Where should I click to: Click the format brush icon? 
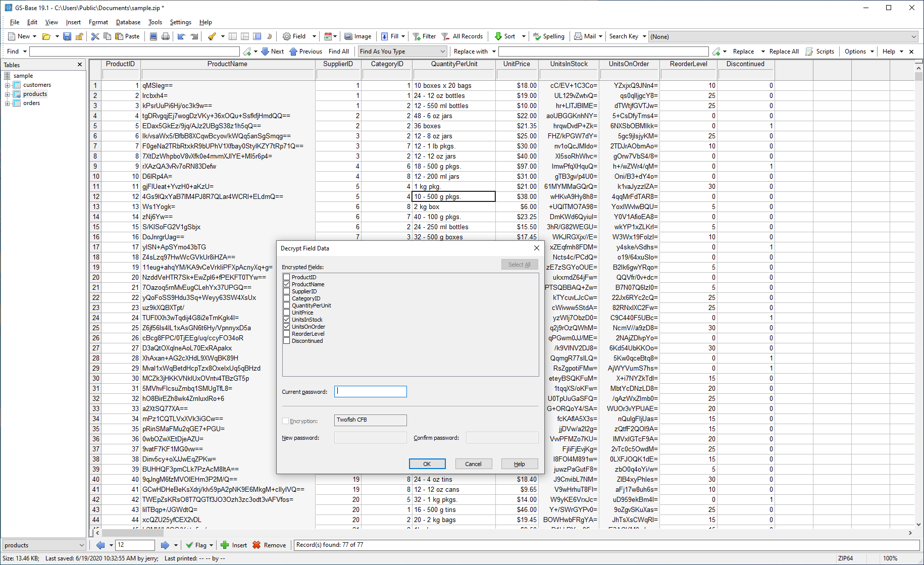(212, 36)
